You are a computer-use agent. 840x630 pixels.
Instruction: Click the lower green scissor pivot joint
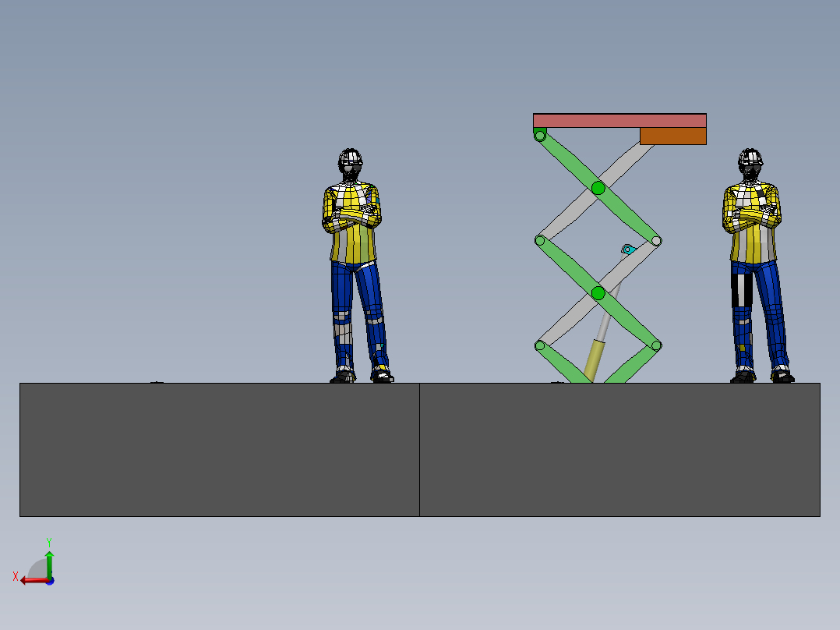[x=598, y=293]
